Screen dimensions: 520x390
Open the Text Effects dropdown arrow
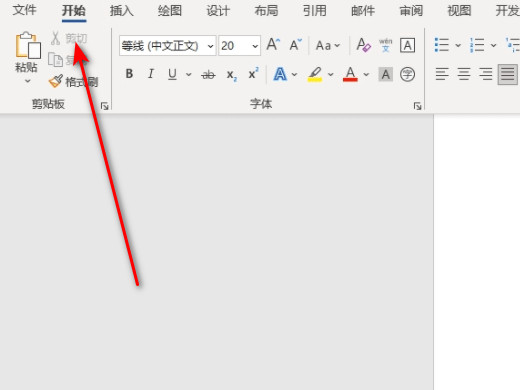pyautogui.click(x=294, y=74)
